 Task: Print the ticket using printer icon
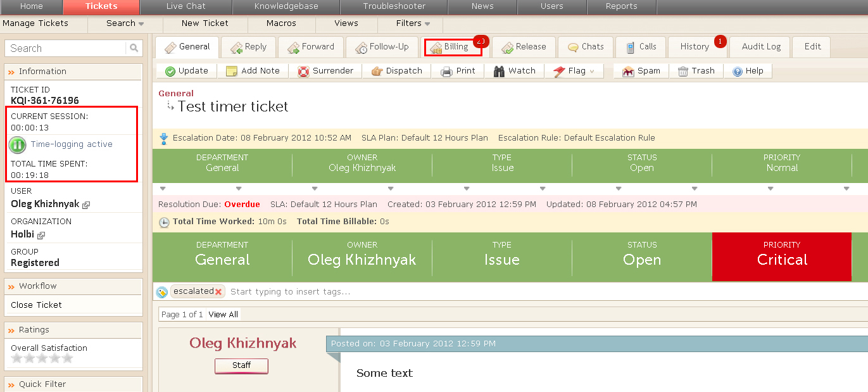446,71
